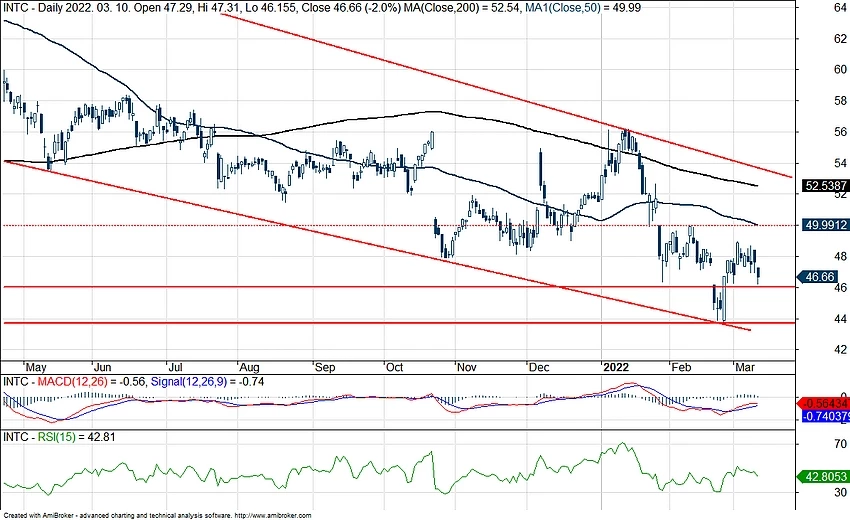This screenshot has height=520, width=850.
Task: Click the Close 46.66 (-2.0%) text in header
Action: (351, 8)
